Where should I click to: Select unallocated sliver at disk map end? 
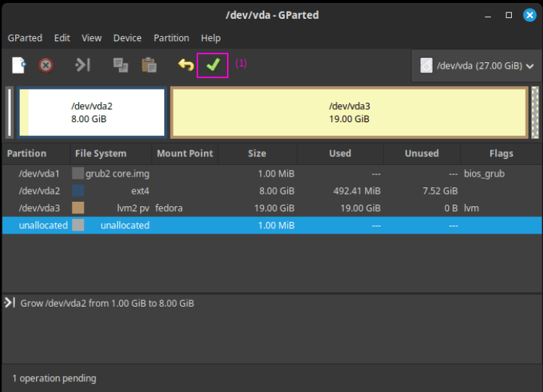tap(535, 113)
